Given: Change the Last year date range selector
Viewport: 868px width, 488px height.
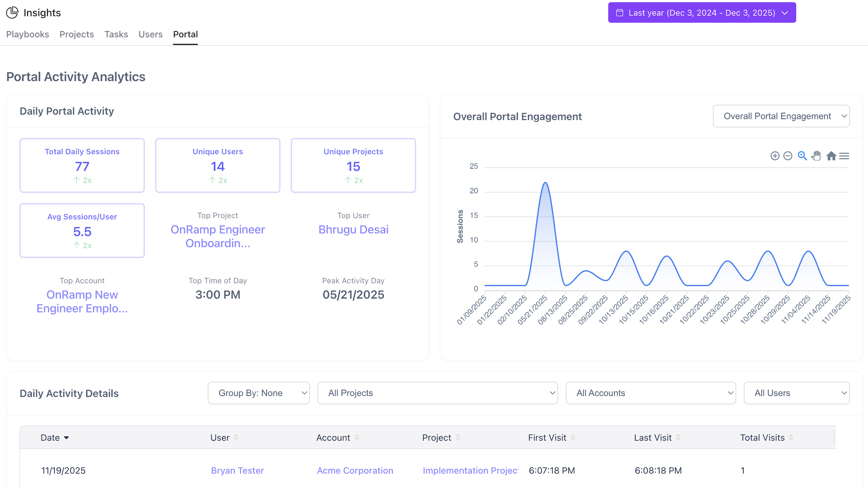Looking at the screenshot, I should 702,13.
